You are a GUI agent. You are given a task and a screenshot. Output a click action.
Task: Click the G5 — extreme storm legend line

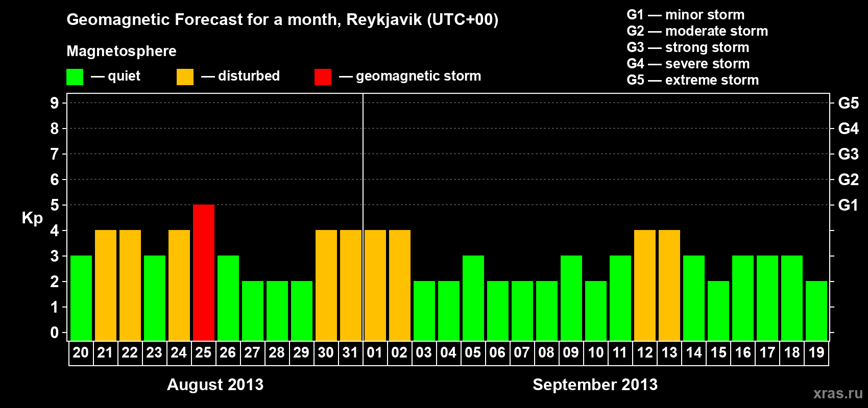[x=693, y=80]
